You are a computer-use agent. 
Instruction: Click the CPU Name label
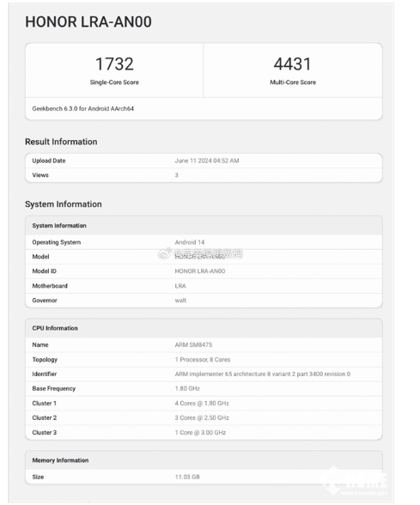click(x=40, y=345)
